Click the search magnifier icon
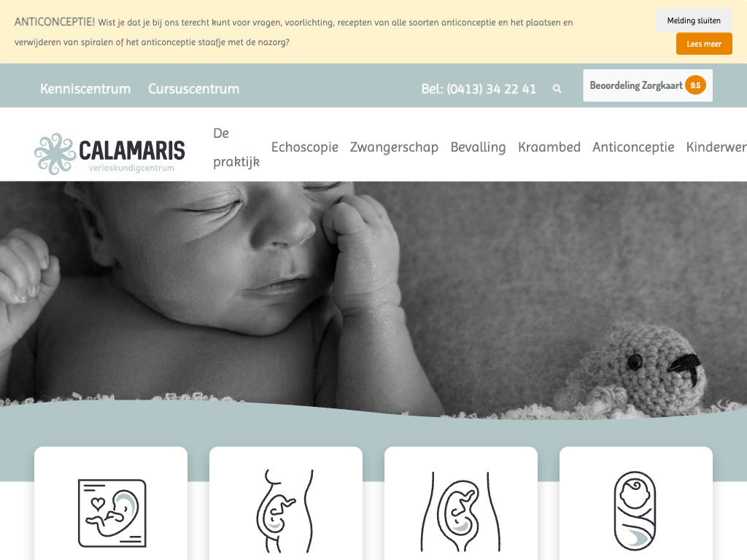The height and width of the screenshot is (560, 747). (x=557, y=88)
